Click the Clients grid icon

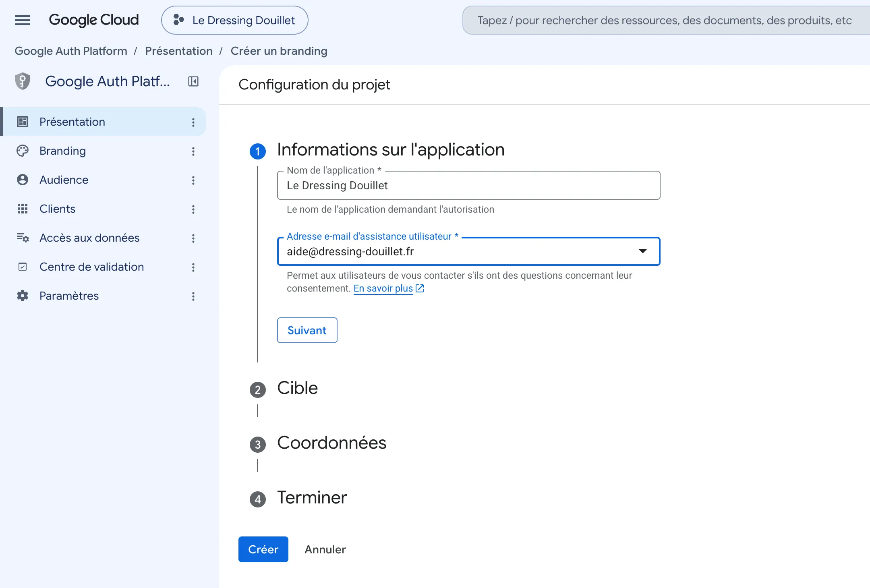(x=23, y=209)
